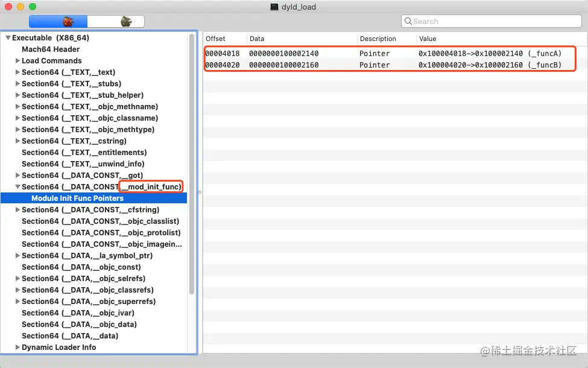Select Section64 (__DATA,__data) row
The width and height of the screenshot is (588, 368).
coord(93,336)
